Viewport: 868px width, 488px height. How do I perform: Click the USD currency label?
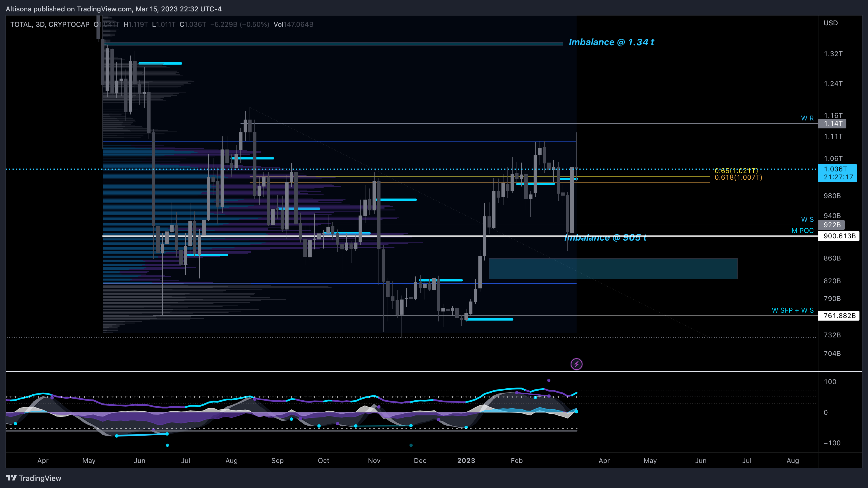(x=831, y=23)
